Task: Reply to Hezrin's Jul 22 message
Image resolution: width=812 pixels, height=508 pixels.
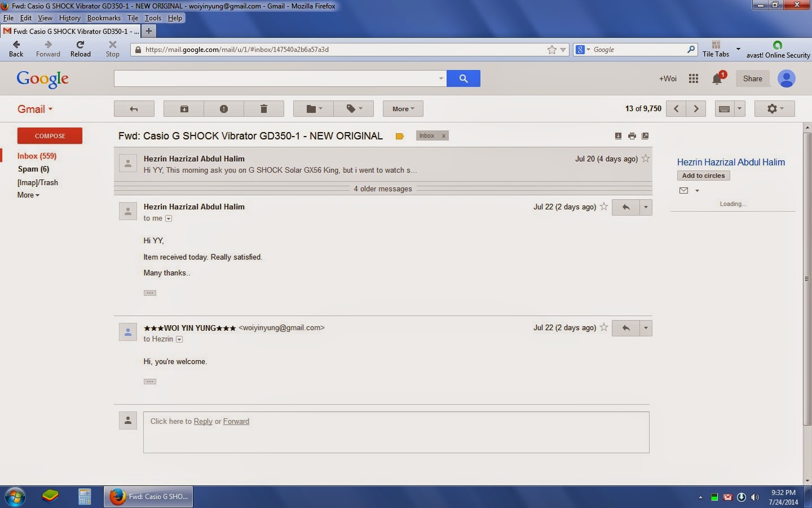Action: pos(626,207)
